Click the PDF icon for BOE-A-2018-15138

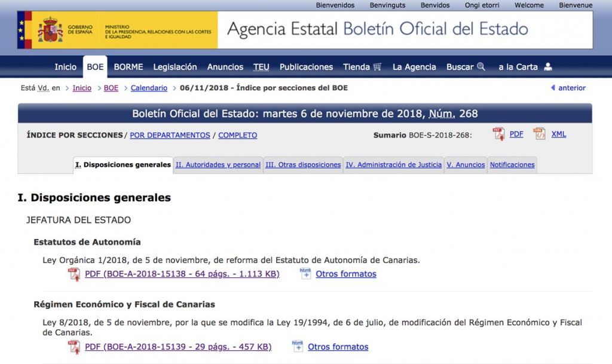pyautogui.click(x=74, y=274)
